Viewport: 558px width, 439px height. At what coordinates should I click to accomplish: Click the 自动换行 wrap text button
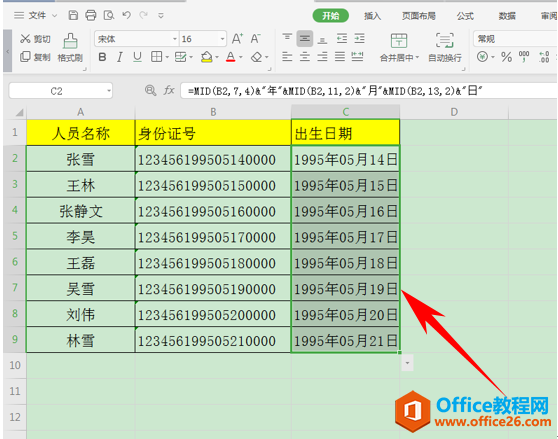tap(444, 48)
